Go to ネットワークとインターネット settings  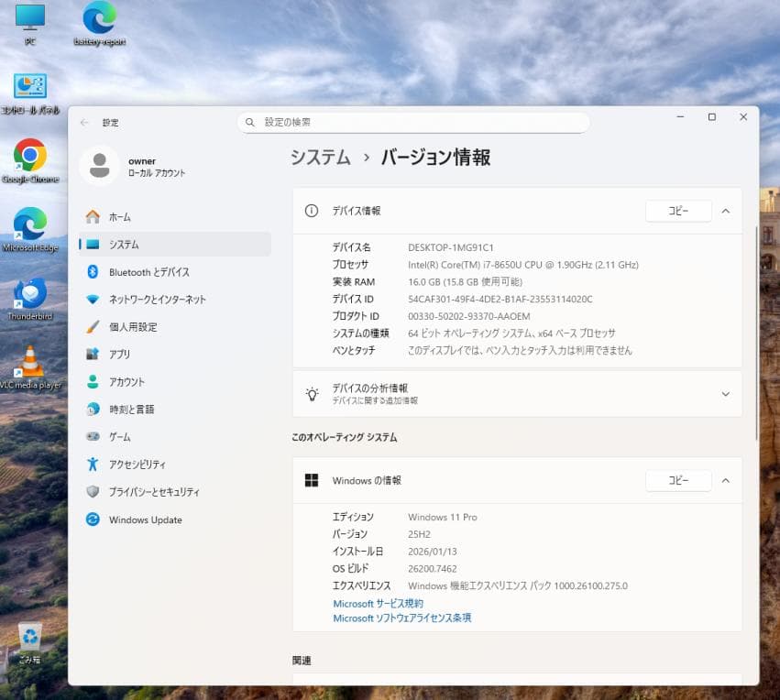pos(175,300)
